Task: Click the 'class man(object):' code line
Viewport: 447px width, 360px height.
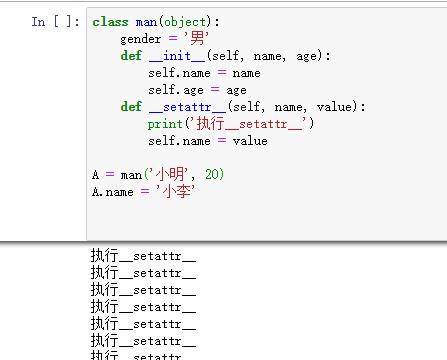Action: tap(156, 22)
